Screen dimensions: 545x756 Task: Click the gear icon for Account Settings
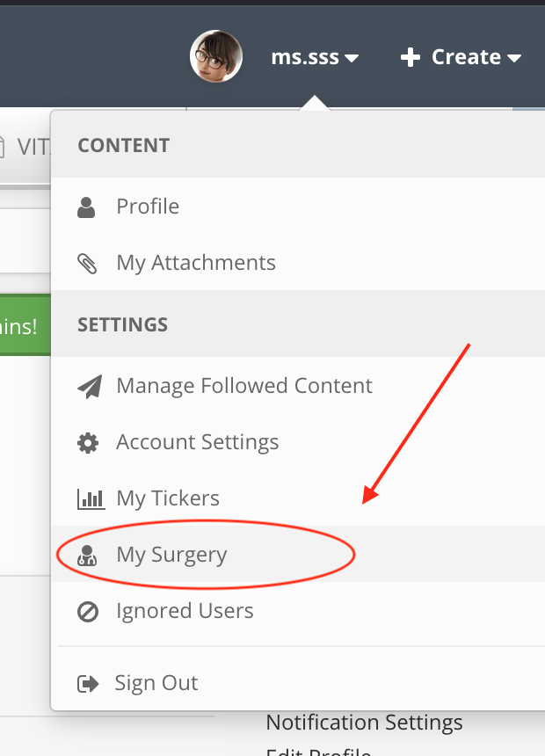88,442
